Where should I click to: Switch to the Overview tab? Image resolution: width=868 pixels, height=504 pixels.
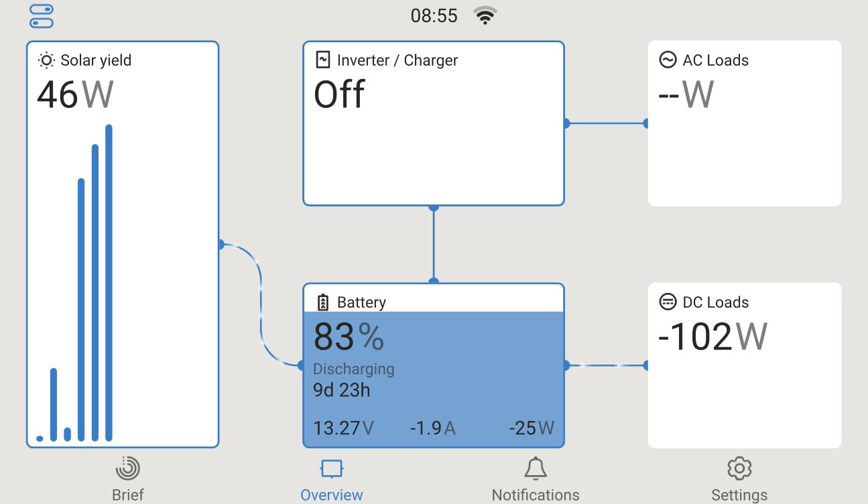[x=331, y=495]
